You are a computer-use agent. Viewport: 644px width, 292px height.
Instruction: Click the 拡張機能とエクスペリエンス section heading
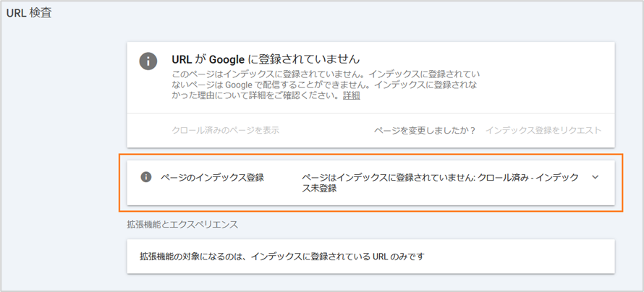(183, 225)
